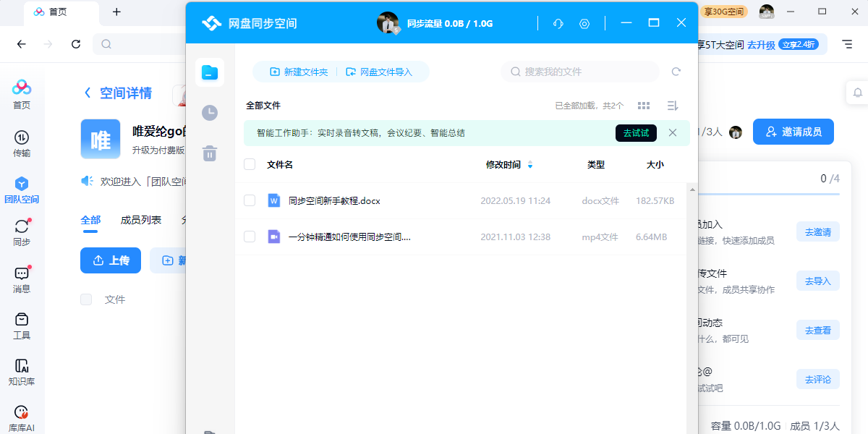Refresh the file list
The image size is (868, 434).
pos(676,72)
